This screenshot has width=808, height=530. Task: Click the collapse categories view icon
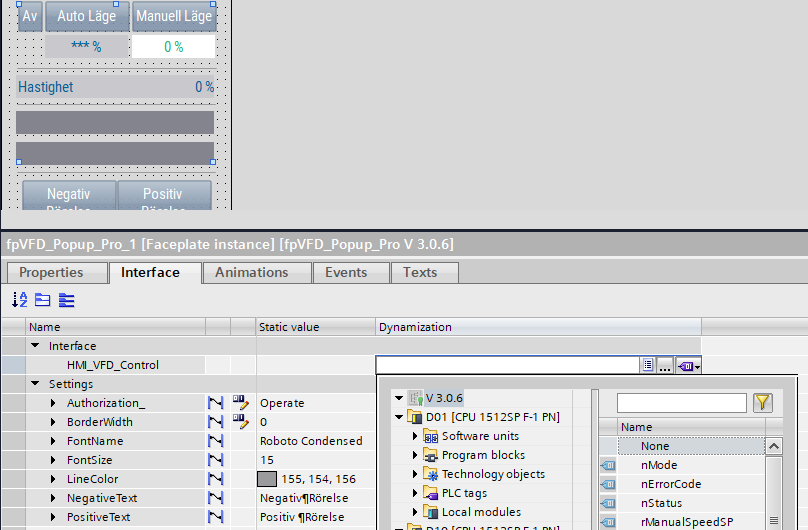coord(42,300)
